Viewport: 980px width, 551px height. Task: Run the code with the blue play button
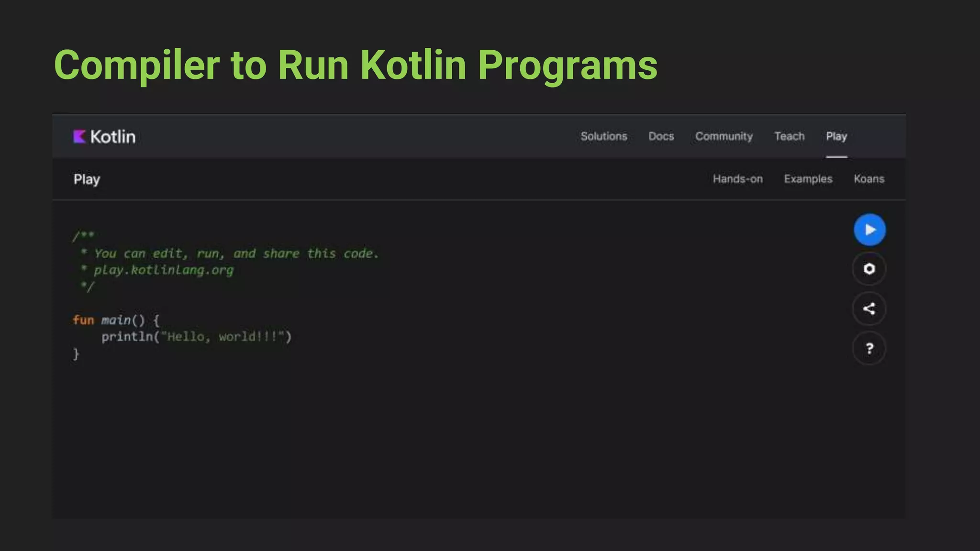pyautogui.click(x=869, y=230)
